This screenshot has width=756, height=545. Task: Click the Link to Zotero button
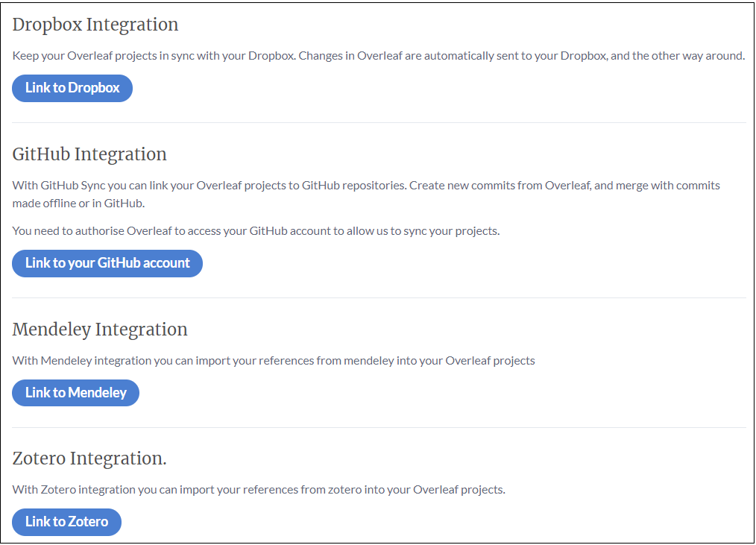tap(66, 522)
